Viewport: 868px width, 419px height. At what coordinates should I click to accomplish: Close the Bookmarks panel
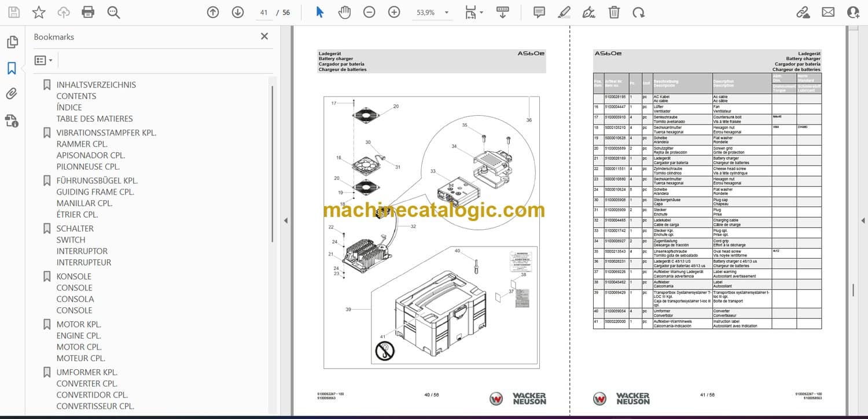tap(264, 36)
